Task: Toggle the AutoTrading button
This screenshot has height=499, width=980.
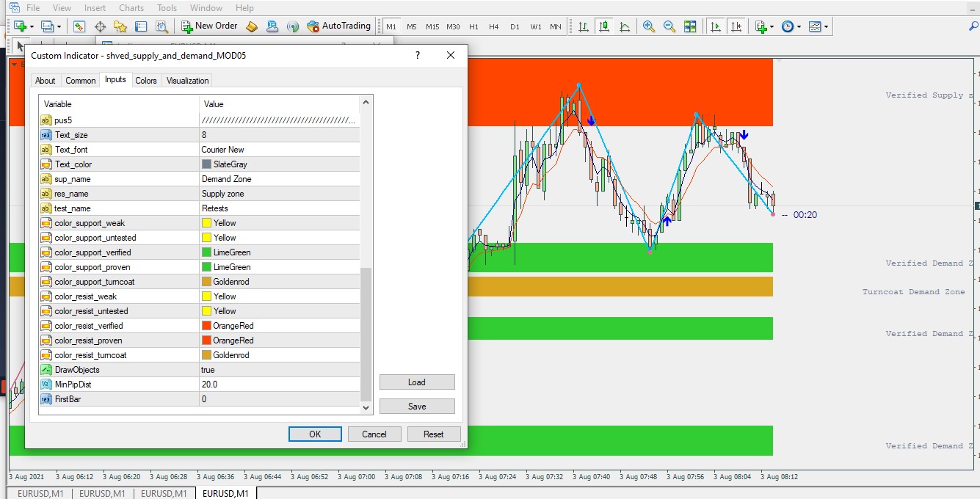Action: (338, 26)
